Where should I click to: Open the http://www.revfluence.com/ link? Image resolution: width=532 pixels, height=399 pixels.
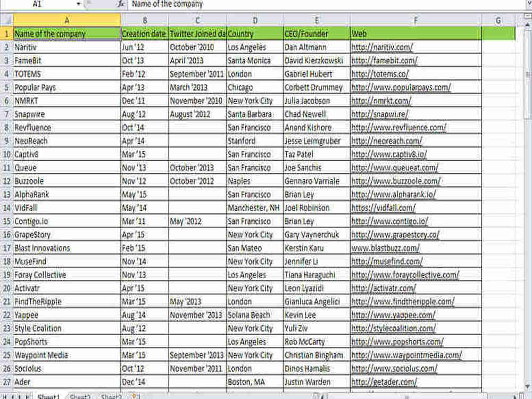398,128
